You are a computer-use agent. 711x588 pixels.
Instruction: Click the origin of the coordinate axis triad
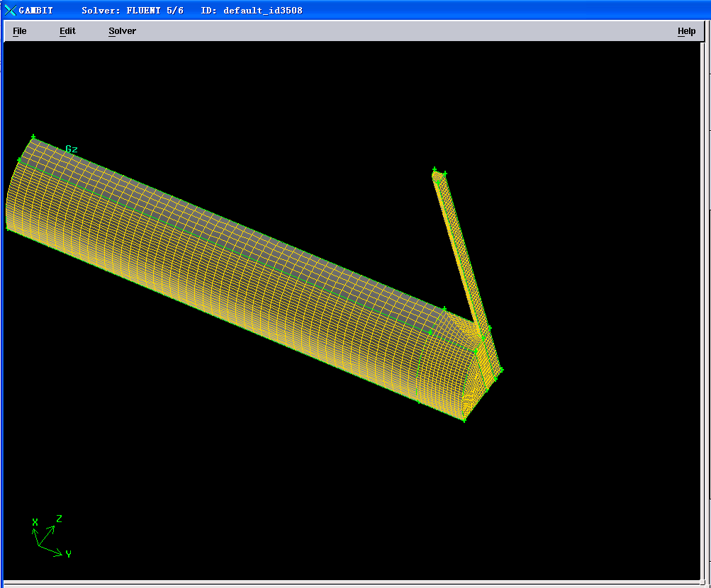click(39, 547)
